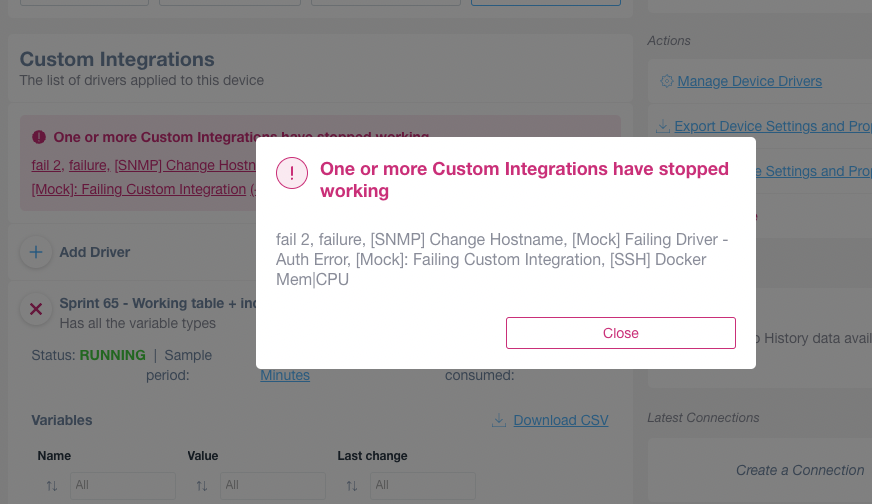Download CSV of variables
The width and height of the screenshot is (872, 504).
tap(561, 420)
